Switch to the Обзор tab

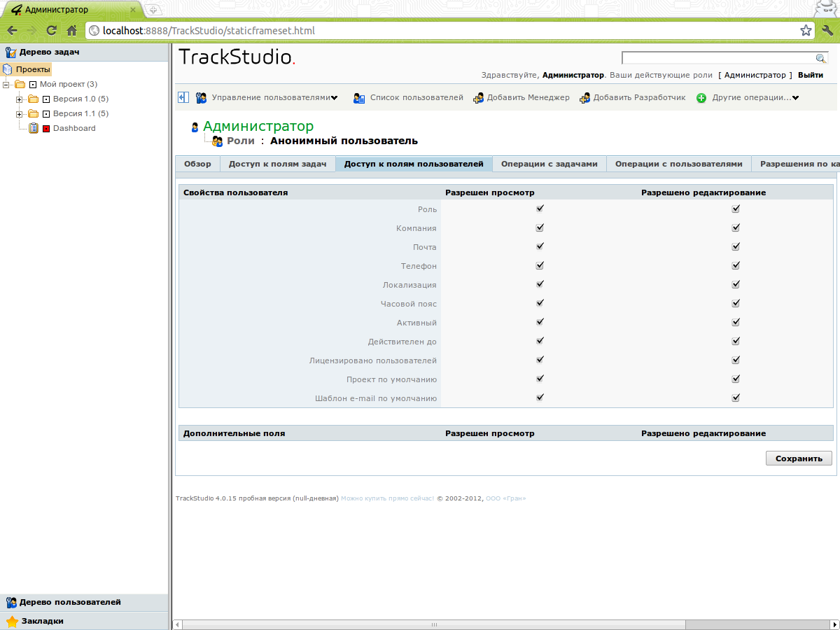pos(197,164)
